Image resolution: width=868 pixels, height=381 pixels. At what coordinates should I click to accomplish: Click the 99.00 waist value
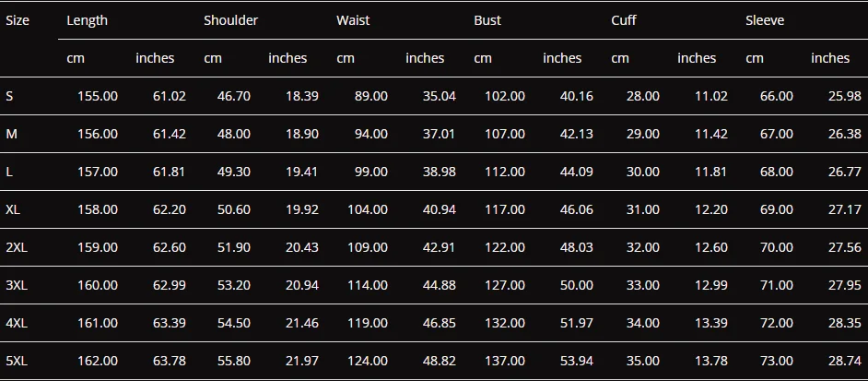point(371,172)
